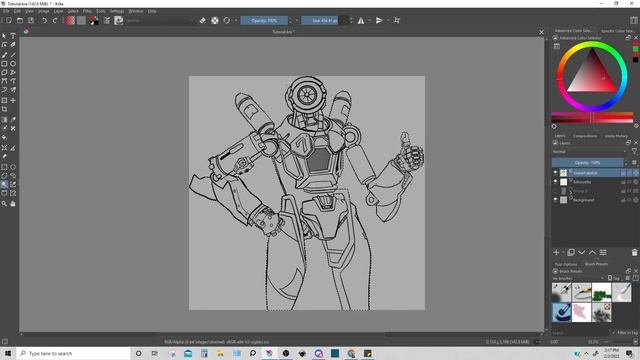Open the Filter menu
The width and height of the screenshot is (640, 360).
tap(87, 11)
